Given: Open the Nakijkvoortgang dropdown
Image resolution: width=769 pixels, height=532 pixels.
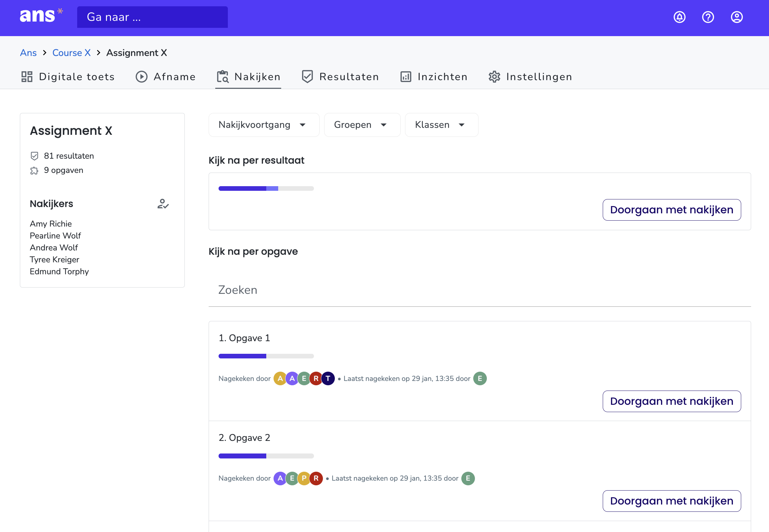Looking at the screenshot, I should (264, 125).
